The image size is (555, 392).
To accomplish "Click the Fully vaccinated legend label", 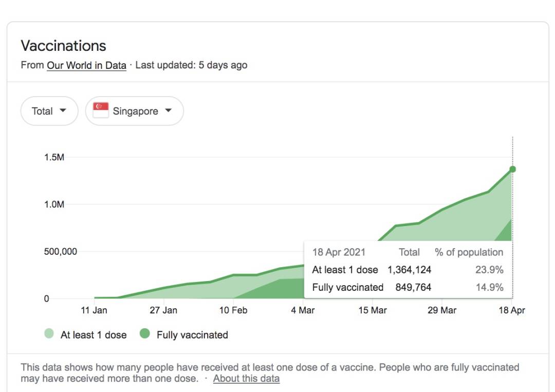I will pyautogui.click(x=192, y=335).
